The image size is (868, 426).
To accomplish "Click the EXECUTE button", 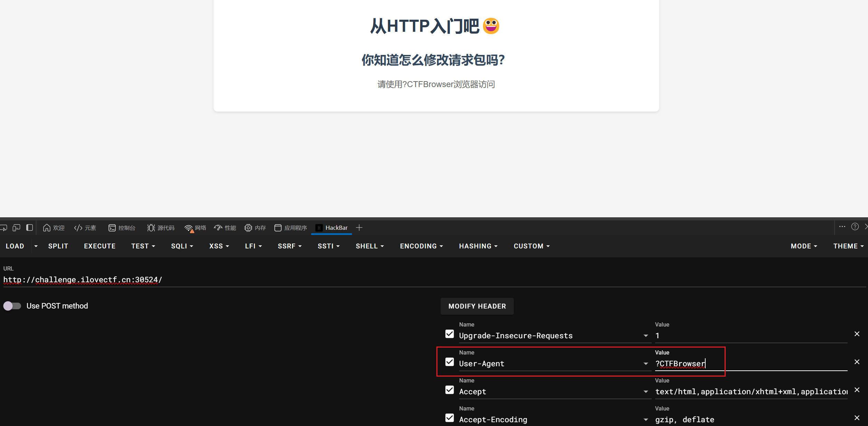I will pyautogui.click(x=100, y=246).
